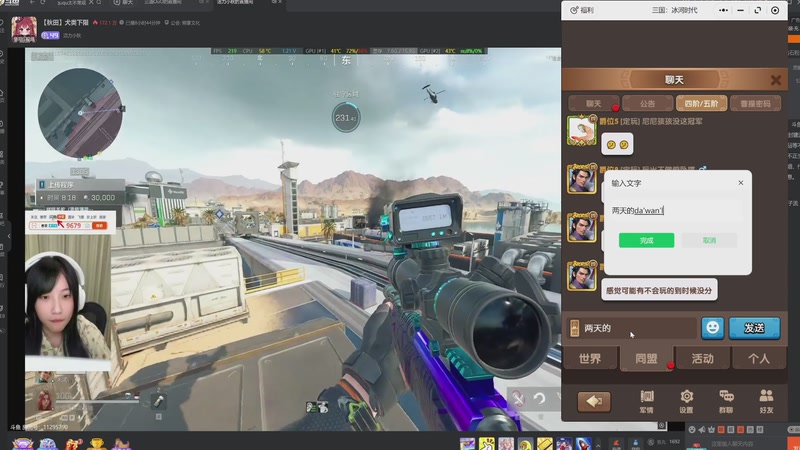Open 好友 friends icon
Screen dimensions: 800x450
tap(766, 401)
